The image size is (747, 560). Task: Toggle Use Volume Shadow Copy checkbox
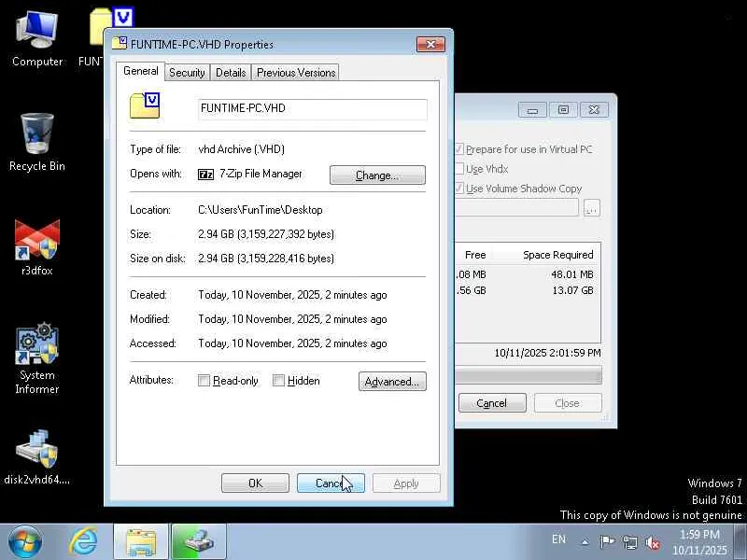(459, 189)
